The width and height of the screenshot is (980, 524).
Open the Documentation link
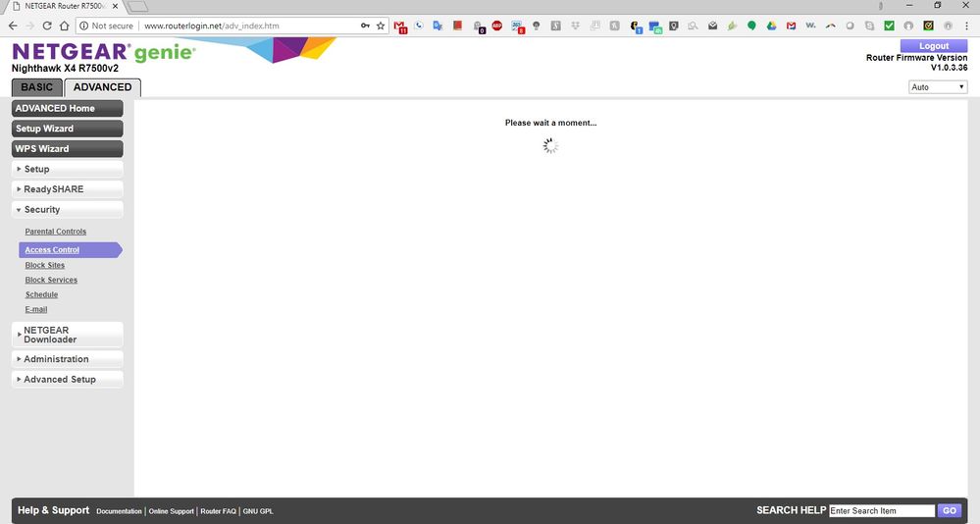click(x=119, y=511)
